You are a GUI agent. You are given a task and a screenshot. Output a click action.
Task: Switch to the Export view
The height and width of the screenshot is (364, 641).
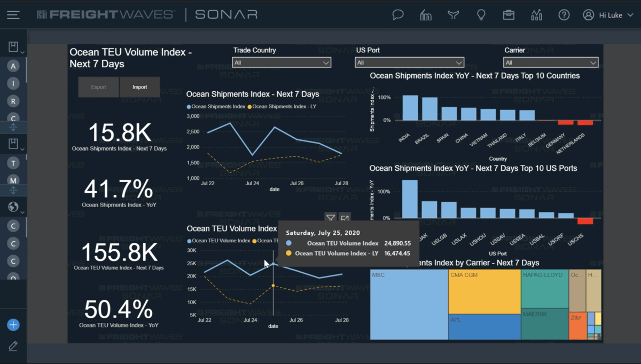pyautogui.click(x=98, y=87)
